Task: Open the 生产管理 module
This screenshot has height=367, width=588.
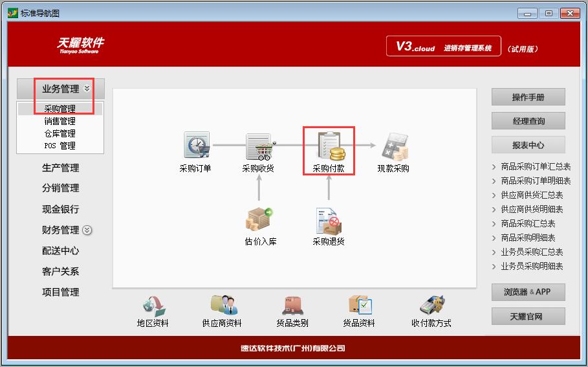Action: [60, 168]
